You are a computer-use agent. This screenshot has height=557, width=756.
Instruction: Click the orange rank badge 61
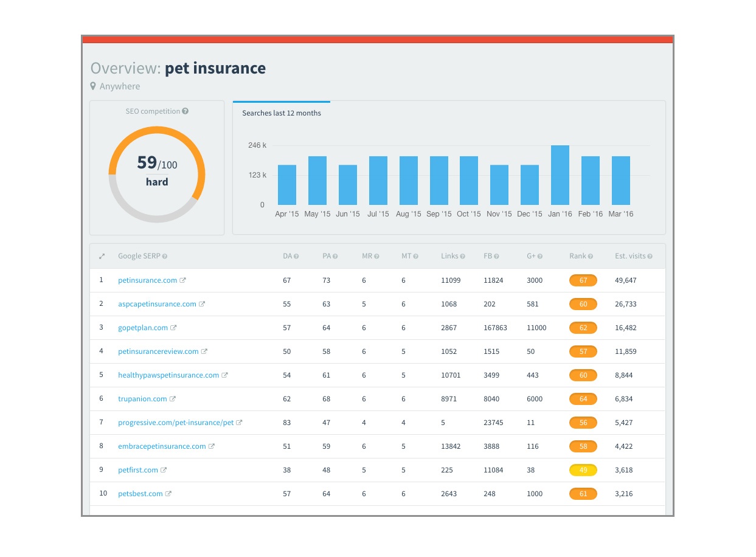[583, 494]
